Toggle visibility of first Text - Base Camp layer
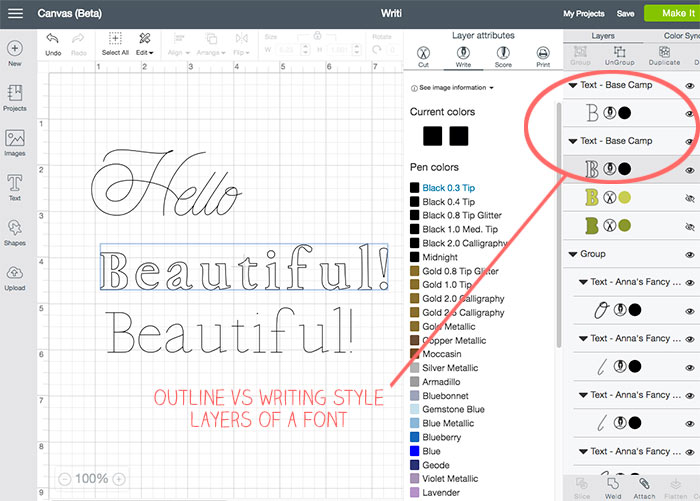The width and height of the screenshot is (700, 501). (690, 86)
